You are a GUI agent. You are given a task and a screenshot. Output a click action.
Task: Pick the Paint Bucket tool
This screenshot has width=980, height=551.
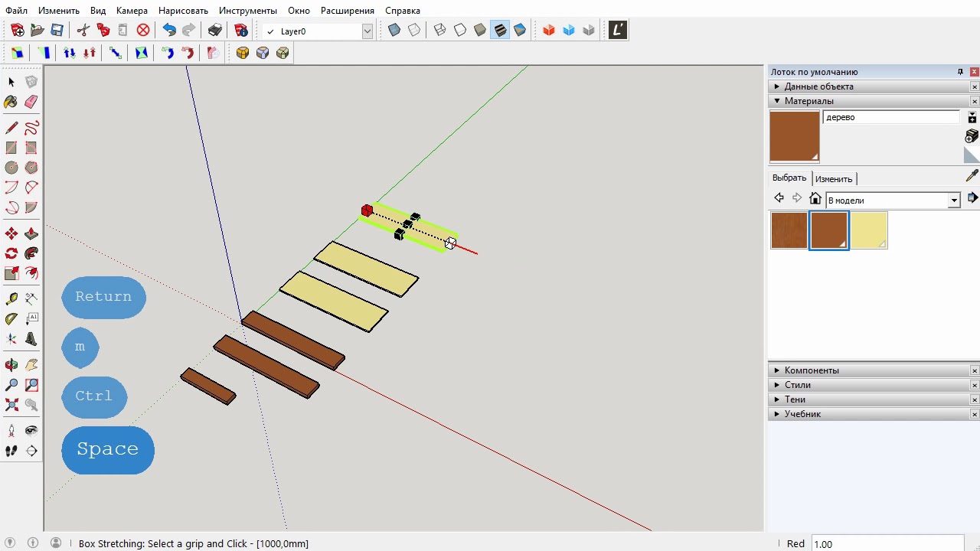11,102
